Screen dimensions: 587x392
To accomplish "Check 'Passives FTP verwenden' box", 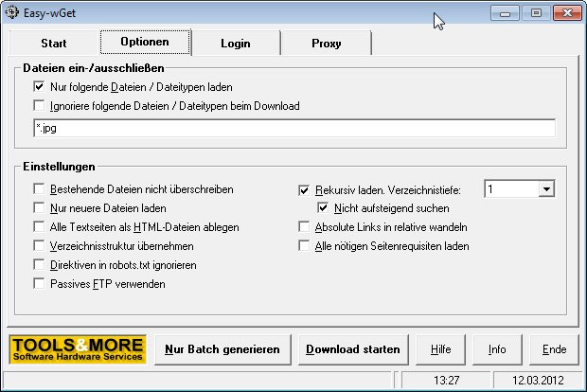I will click(x=39, y=283).
